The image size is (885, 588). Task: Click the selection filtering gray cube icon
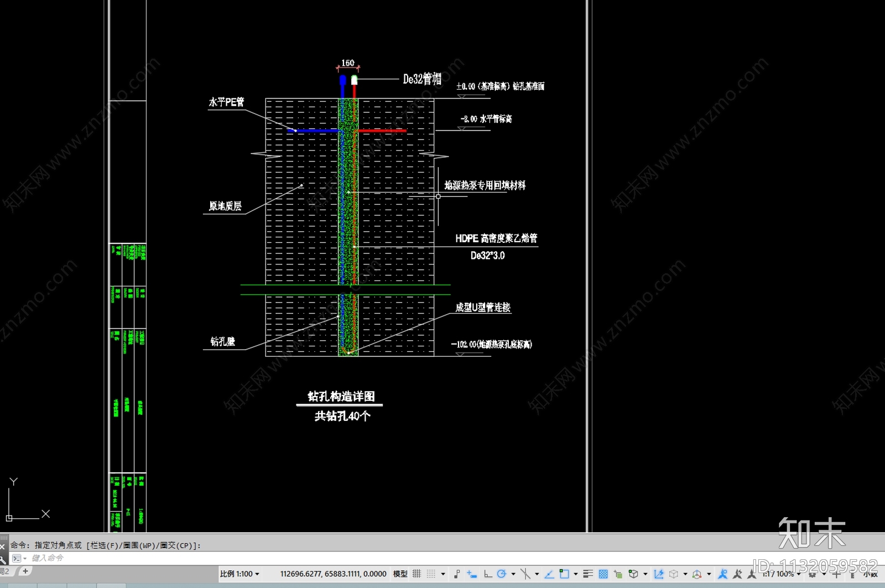pos(674,574)
